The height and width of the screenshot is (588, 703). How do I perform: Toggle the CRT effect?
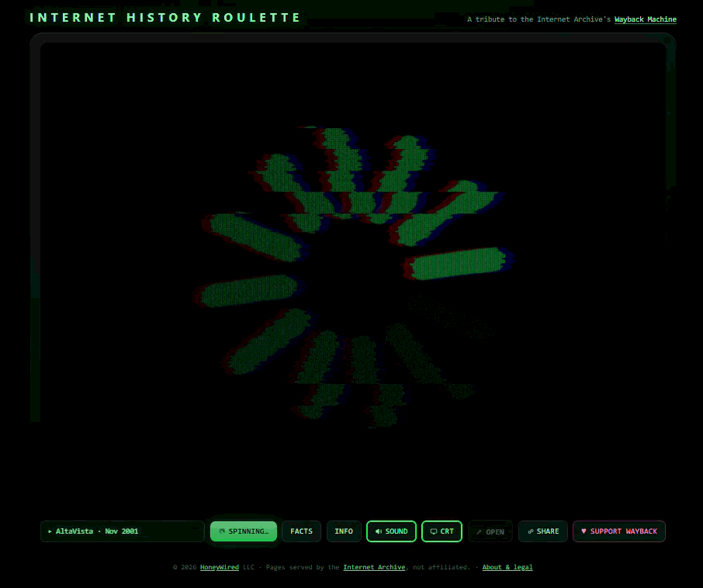(442, 531)
